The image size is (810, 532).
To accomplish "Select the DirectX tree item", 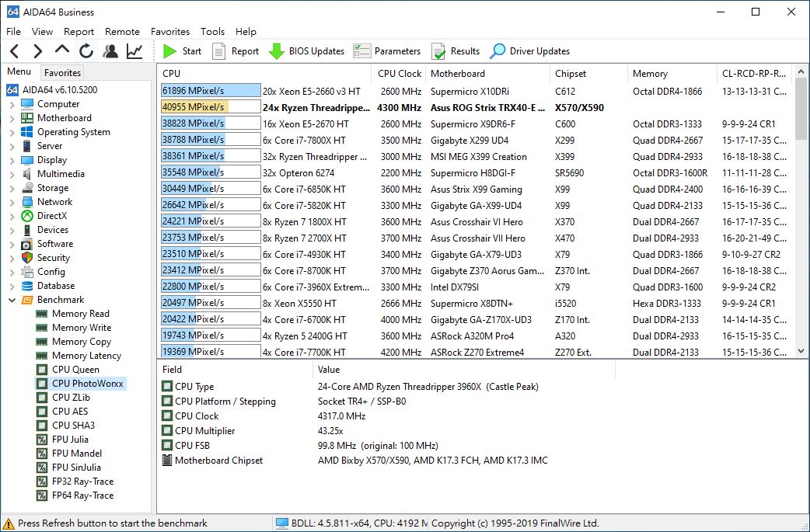I will tap(44, 216).
